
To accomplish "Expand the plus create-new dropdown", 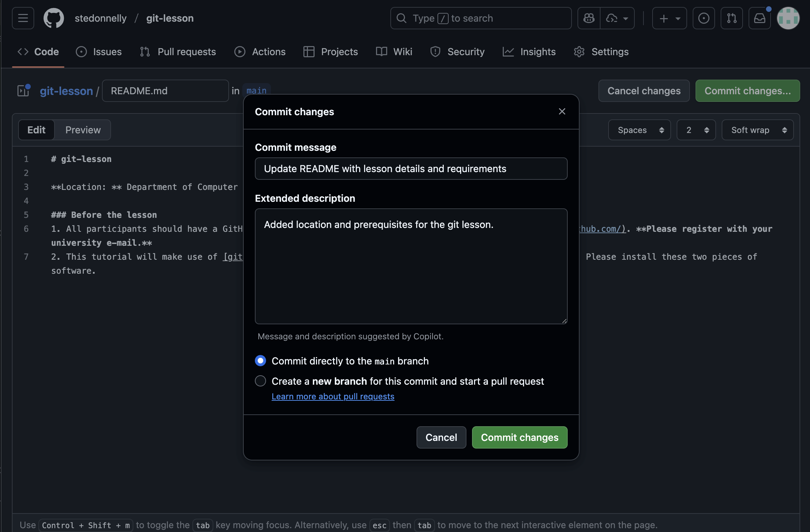I will pos(669,18).
